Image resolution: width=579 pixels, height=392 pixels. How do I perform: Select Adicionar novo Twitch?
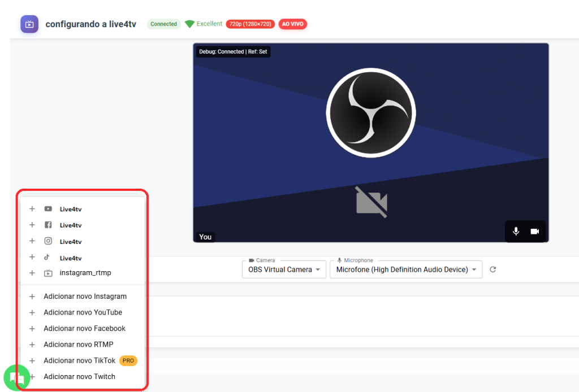click(x=83, y=377)
